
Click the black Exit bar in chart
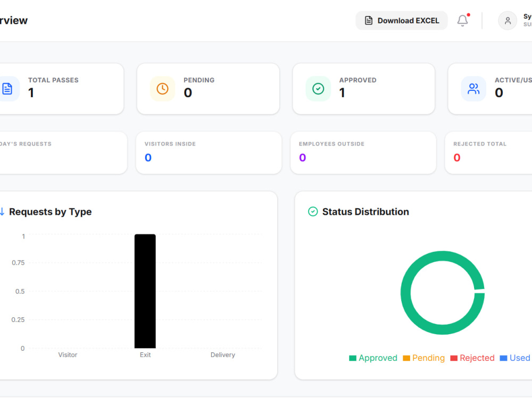coord(145,291)
